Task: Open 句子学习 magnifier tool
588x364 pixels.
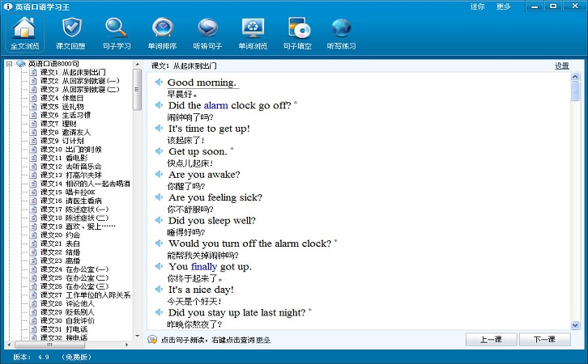Action: [x=117, y=34]
